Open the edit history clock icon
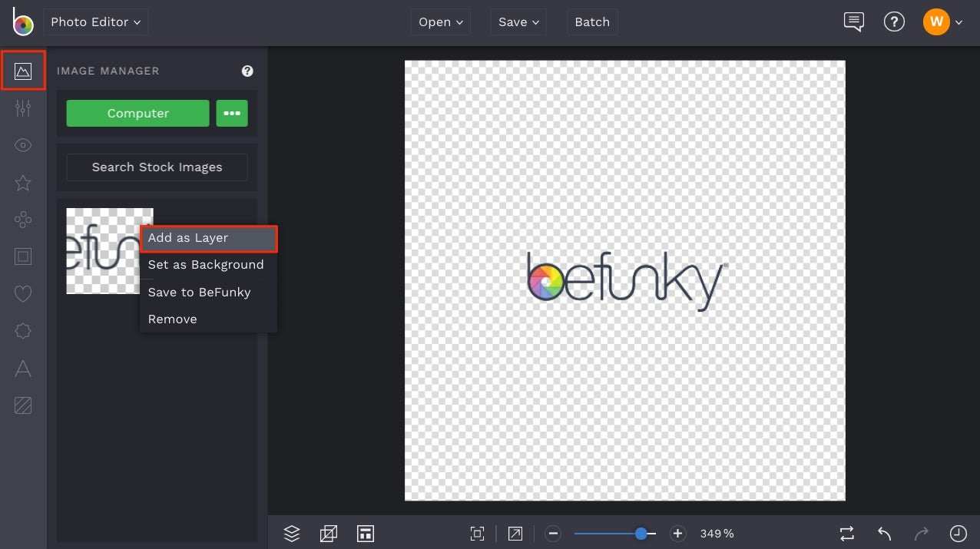This screenshot has width=980, height=549. [x=957, y=533]
